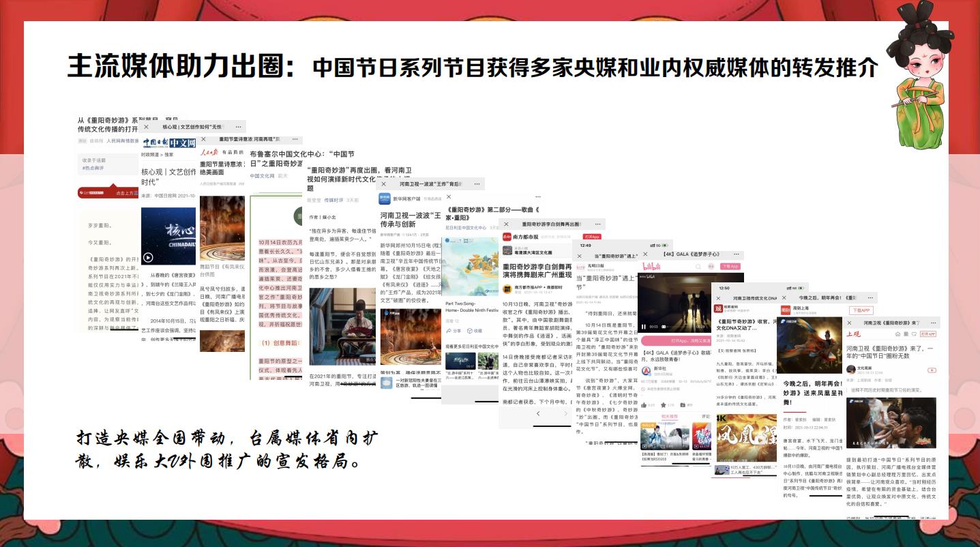Click the 粤港澳大湾区文化圈 channel row
The image size is (980, 547).
(x=536, y=252)
